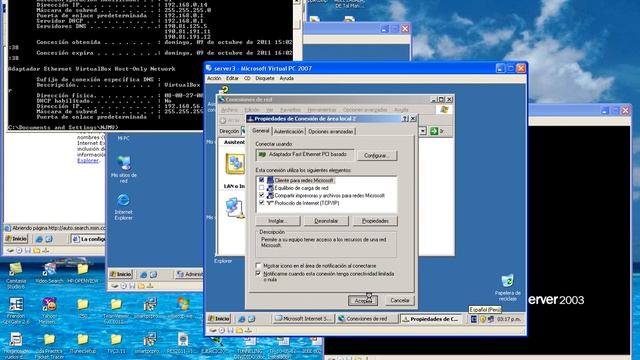This screenshot has width=640, height=360.
Task: Click the help question mark in properties dialog
Action: [x=405, y=118]
